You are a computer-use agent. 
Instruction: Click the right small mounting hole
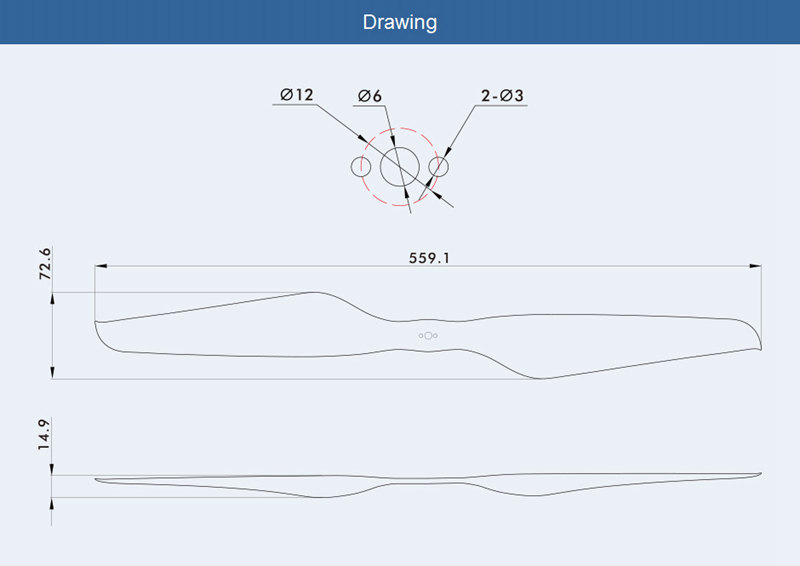point(438,166)
